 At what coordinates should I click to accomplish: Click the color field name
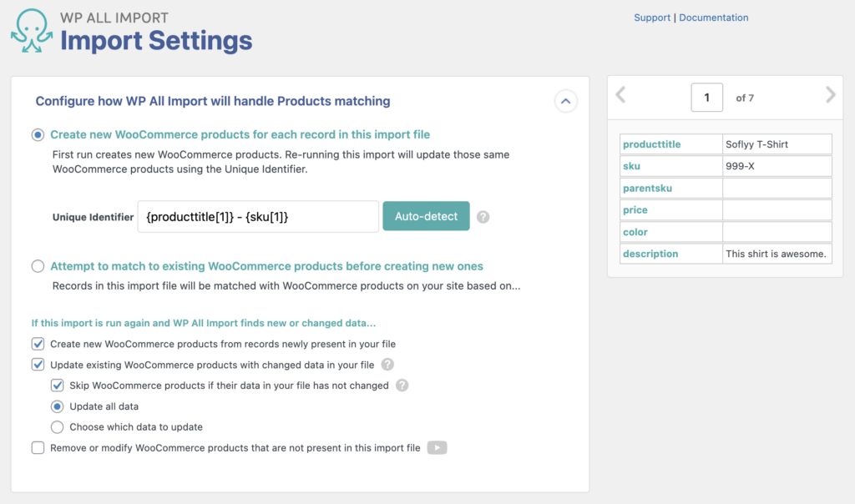point(635,232)
